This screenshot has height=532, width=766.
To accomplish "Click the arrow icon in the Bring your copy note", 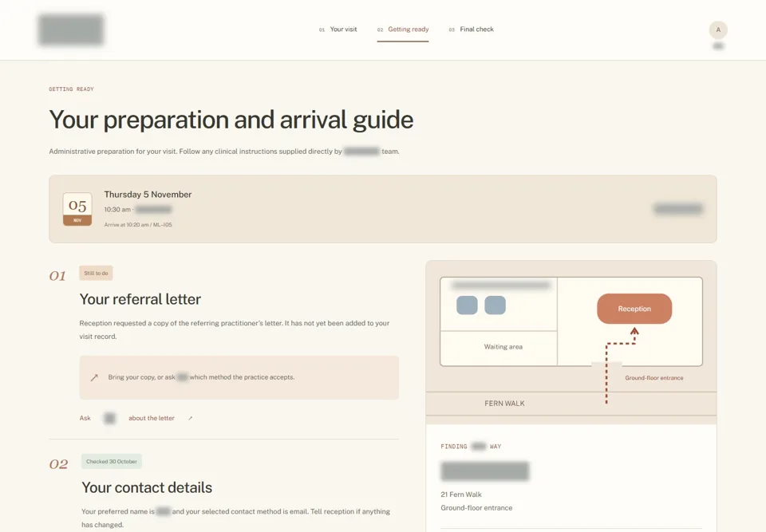I will coord(94,377).
